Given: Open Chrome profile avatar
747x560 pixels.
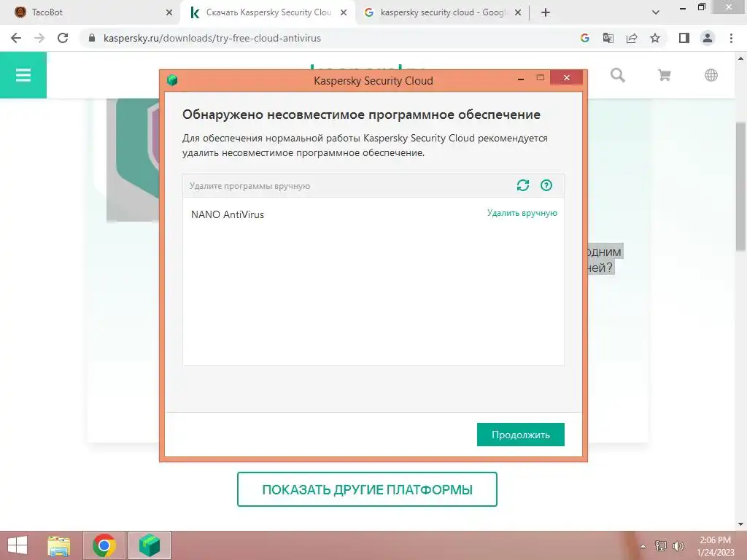Looking at the screenshot, I should pos(708,38).
